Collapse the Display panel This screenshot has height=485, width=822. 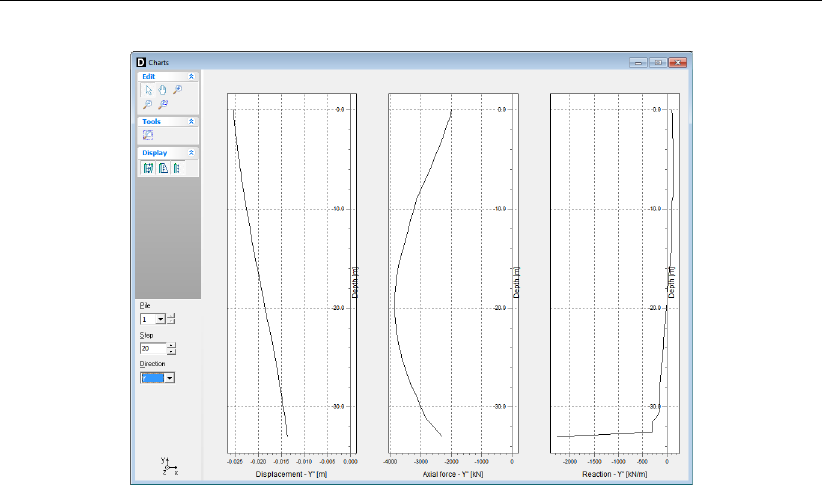pyautogui.click(x=192, y=153)
